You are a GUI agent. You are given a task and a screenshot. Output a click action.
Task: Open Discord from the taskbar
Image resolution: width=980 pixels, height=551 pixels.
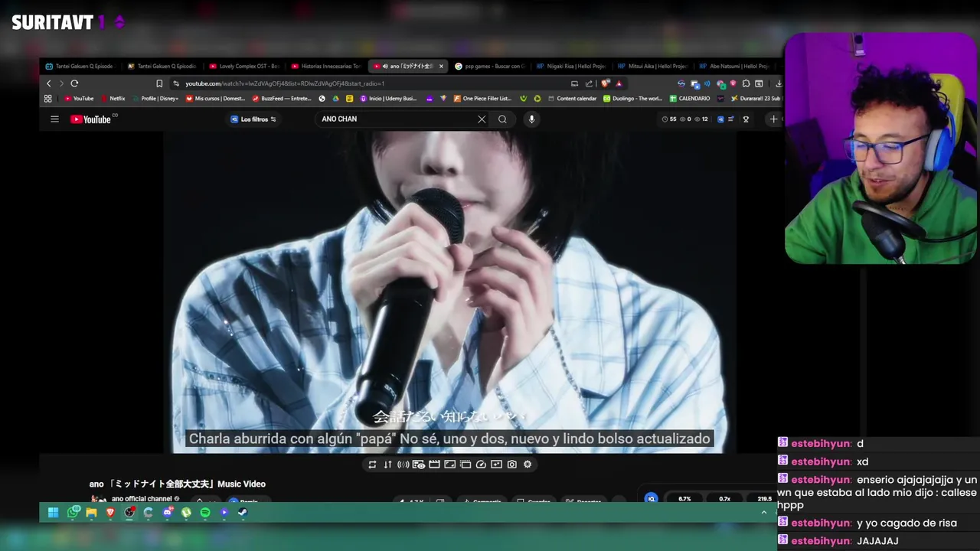[167, 513]
